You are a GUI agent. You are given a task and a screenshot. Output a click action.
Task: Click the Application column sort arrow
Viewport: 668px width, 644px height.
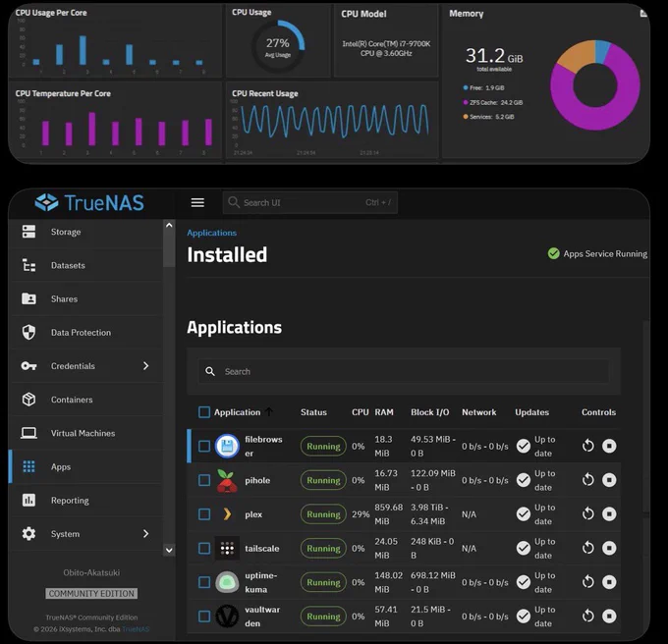coord(269,411)
